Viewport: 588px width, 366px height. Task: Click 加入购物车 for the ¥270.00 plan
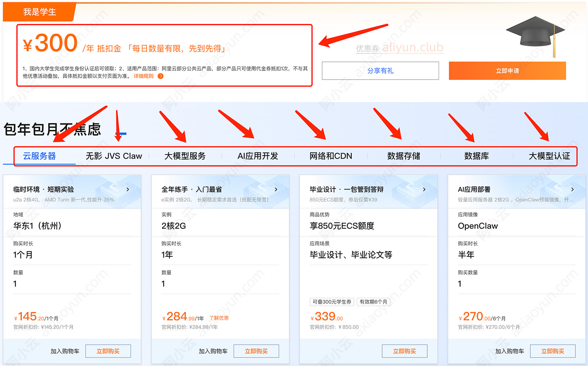[x=510, y=351]
